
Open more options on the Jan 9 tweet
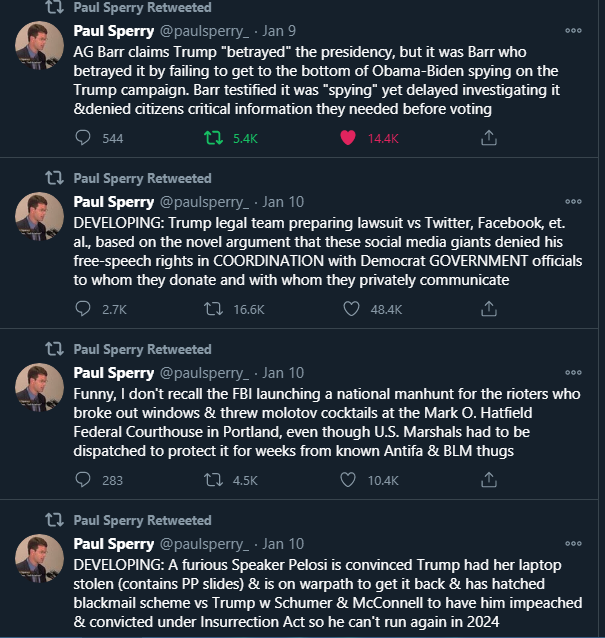click(573, 31)
